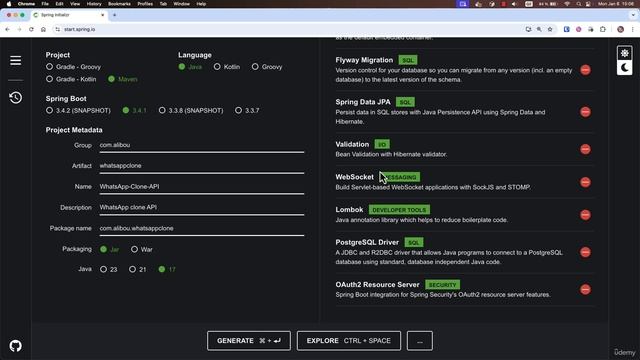Open the Profiles menu
The height and width of the screenshot is (360, 640).
[145, 4]
